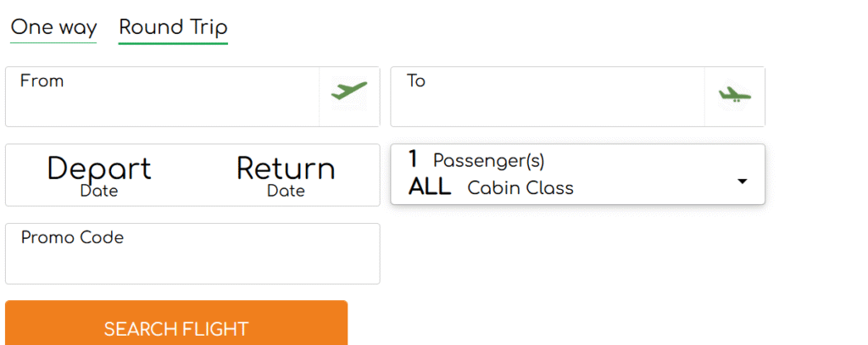868x345 pixels.
Task: Click the large Depart heading text
Action: point(99,168)
